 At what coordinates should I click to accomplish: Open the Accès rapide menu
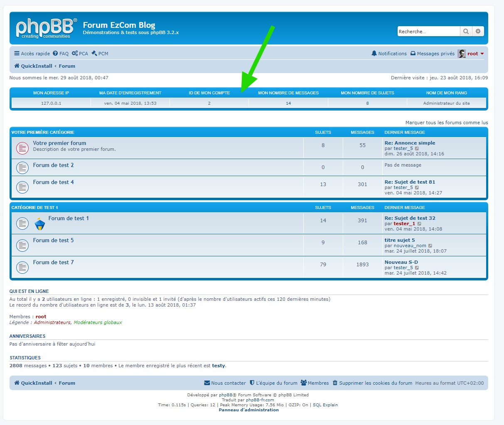point(32,54)
